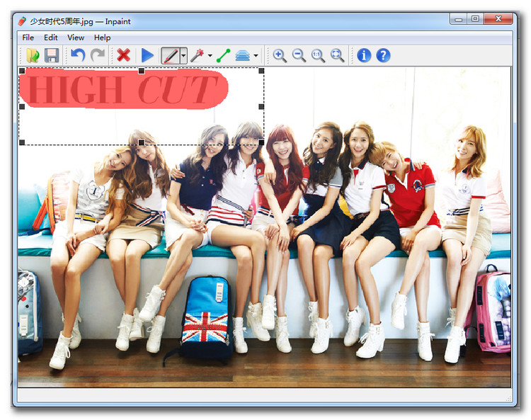Click the right-middle selection handle
Viewport: 531px width, 420px height.
(261, 107)
